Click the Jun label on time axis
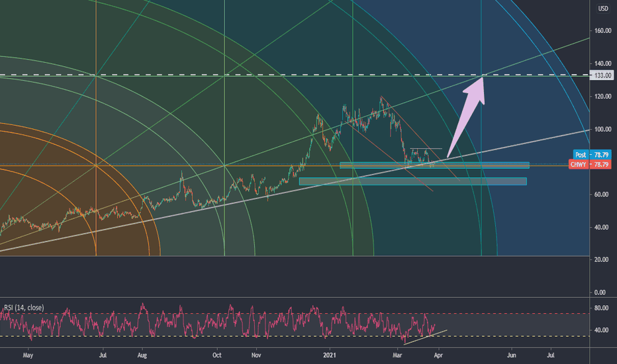The height and width of the screenshot is (364, 617). 511,355
